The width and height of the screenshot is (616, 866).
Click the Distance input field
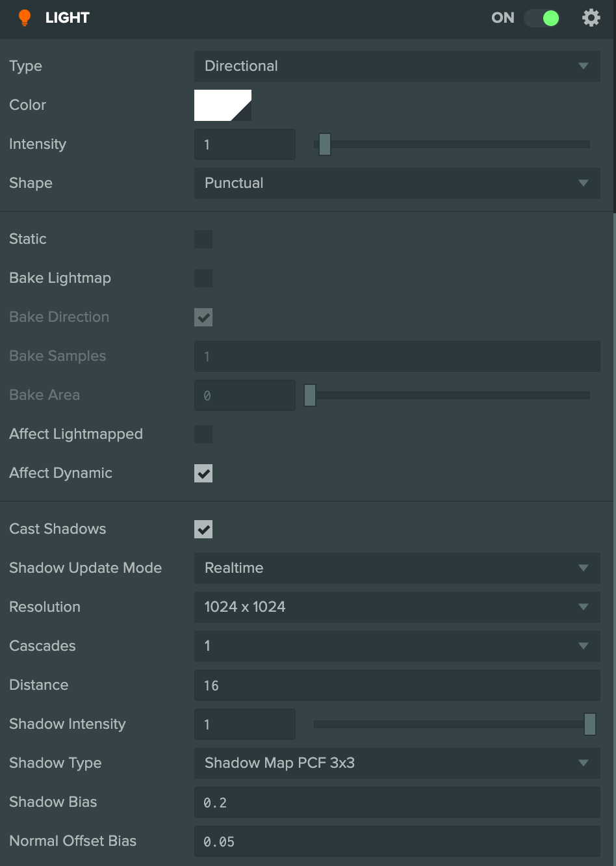397,685
